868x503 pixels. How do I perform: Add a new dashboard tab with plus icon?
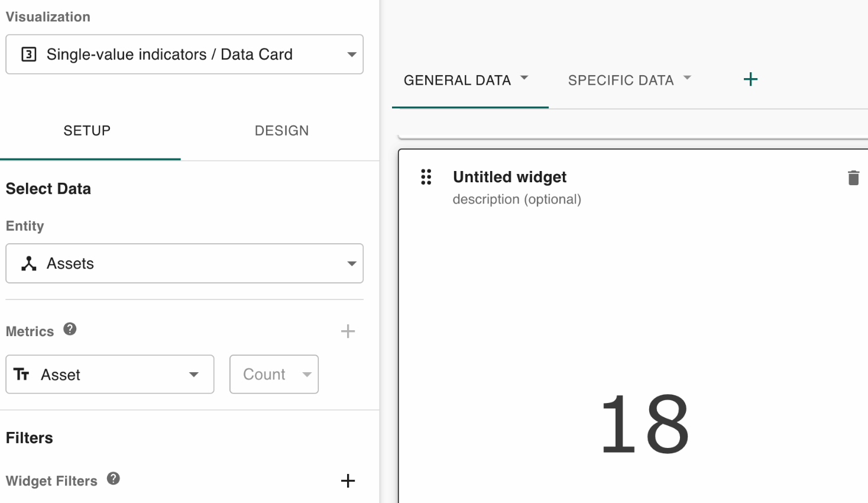[750, 79]
